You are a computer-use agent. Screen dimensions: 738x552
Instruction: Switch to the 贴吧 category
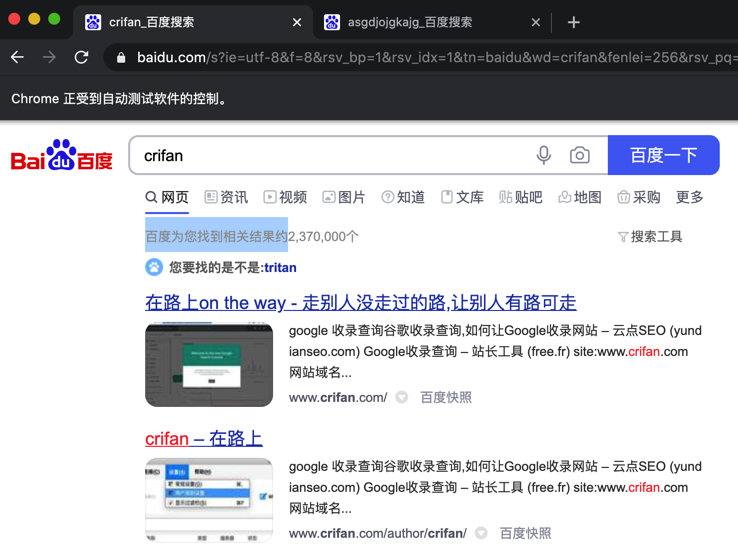point(521,197)
